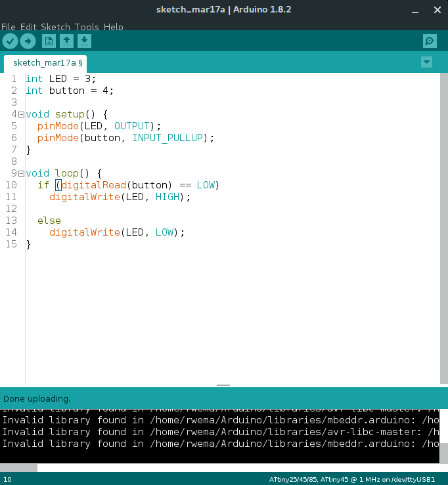The width and height of the screenshot is (448, 485).
Task: Click the editor vertical scrollbar
Action: [x=443, y=228]
